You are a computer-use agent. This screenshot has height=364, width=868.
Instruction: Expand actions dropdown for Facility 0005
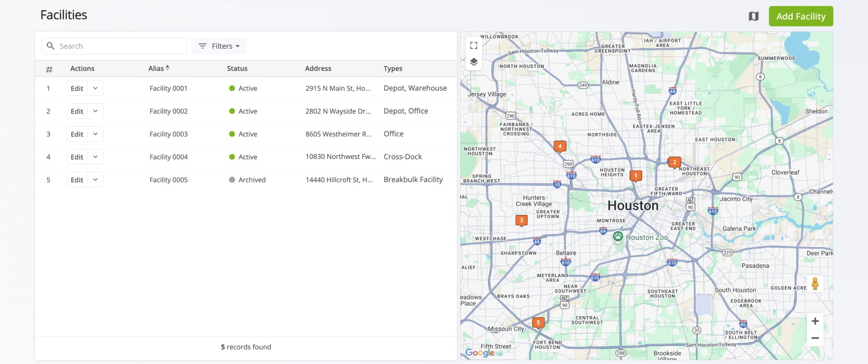(x=95, y=180)
